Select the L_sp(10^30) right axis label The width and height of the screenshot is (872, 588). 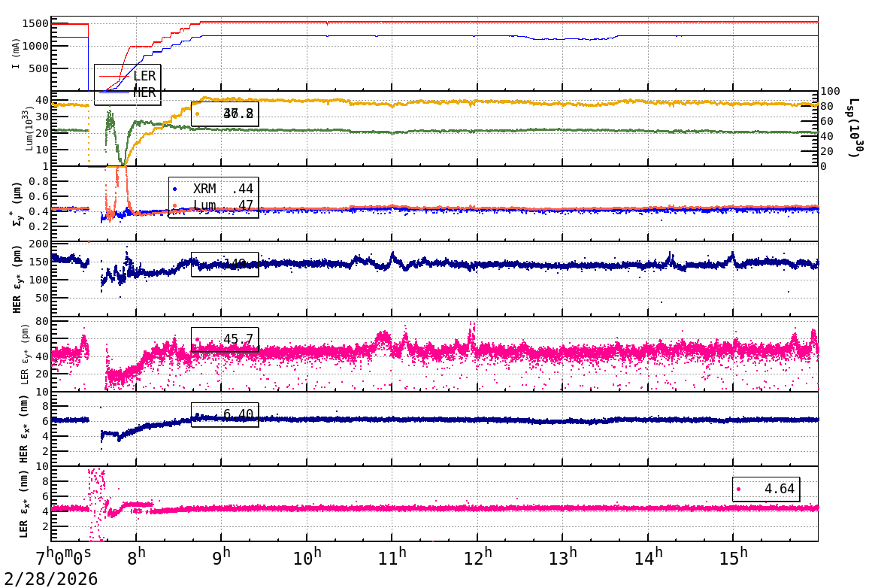856,128
